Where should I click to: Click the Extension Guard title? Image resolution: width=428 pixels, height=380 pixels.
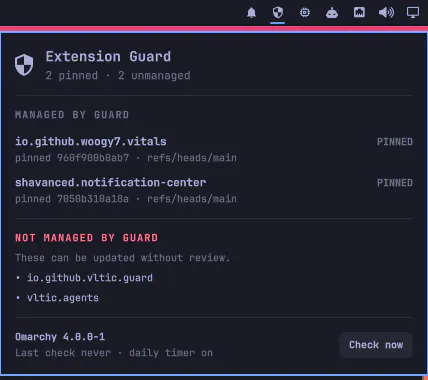(108, 56)
